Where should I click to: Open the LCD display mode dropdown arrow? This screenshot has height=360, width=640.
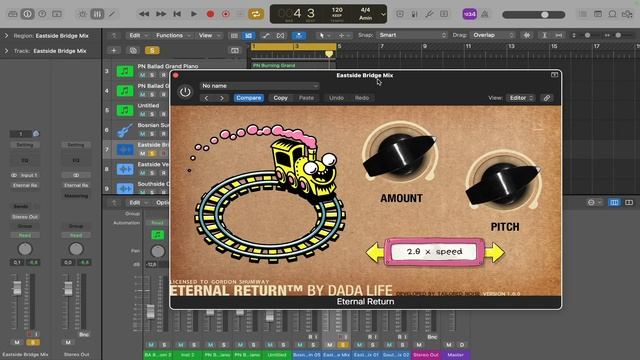[383, 14]
